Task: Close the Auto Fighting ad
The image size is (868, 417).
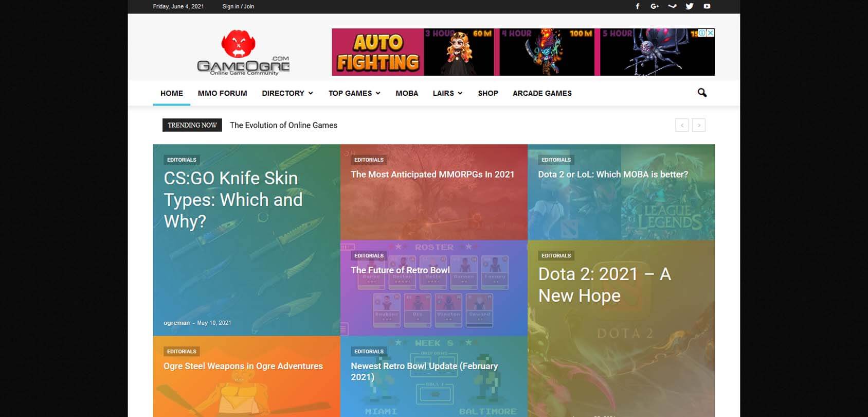Action: coord(711,32)
